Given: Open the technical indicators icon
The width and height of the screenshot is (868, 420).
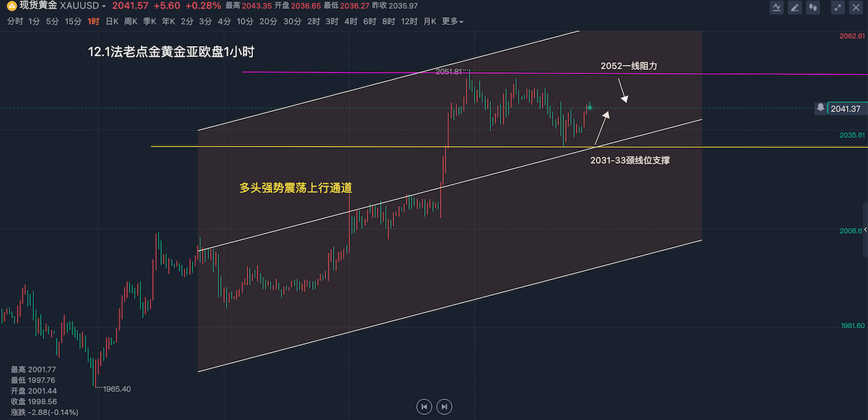Looking at the screenshot, I should [777, 7].
